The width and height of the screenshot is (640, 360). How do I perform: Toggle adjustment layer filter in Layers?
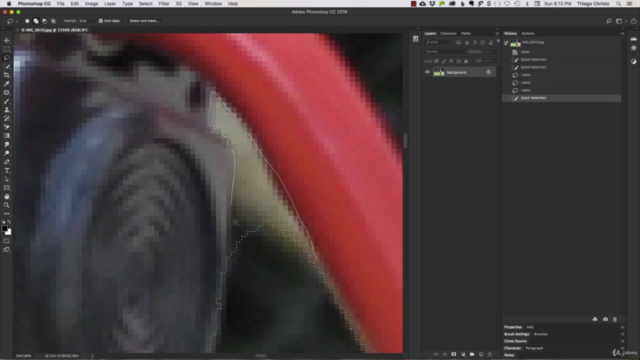467,42
